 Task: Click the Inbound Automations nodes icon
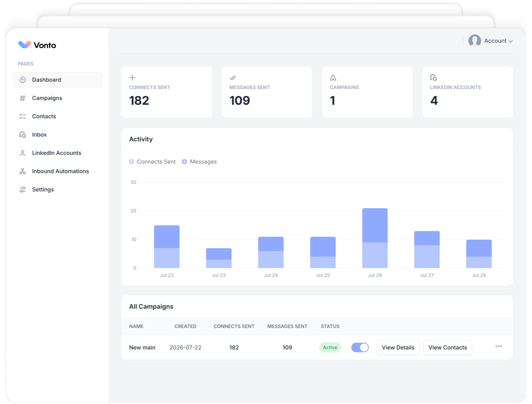pyautogui.click(x=23, y=171)
